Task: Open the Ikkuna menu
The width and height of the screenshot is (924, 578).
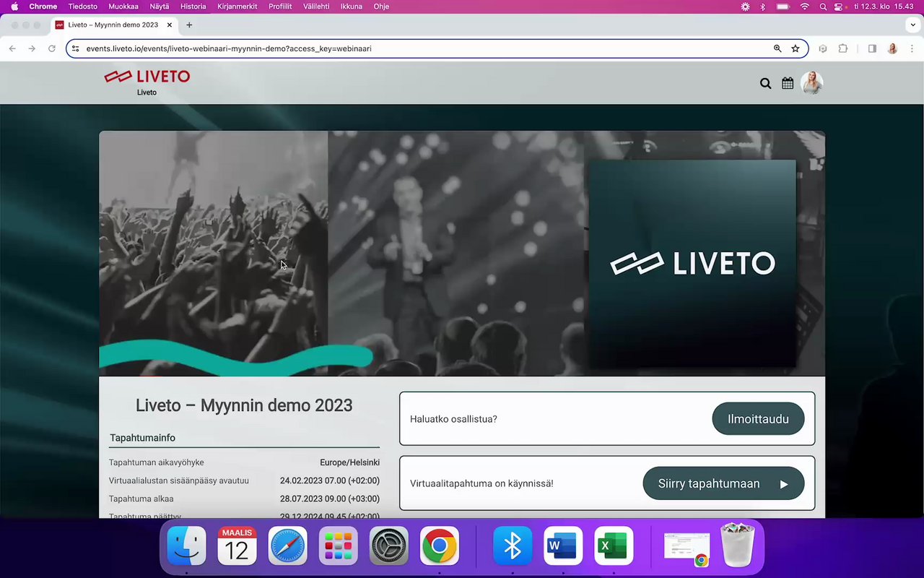Action: tap(352, 7)
